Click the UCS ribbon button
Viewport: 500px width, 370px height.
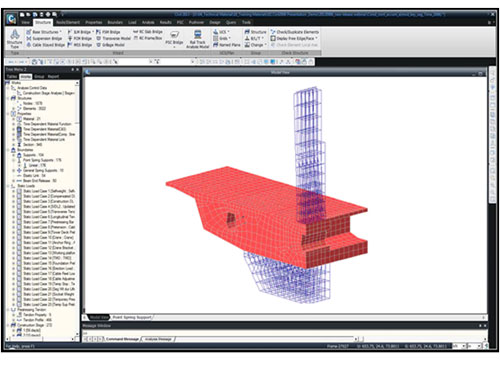click(221, 32)
